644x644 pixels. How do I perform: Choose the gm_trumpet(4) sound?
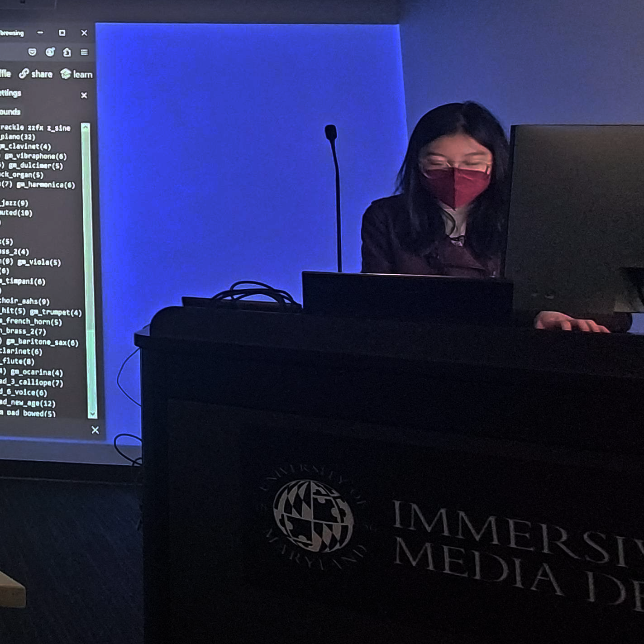coord(56,312)
